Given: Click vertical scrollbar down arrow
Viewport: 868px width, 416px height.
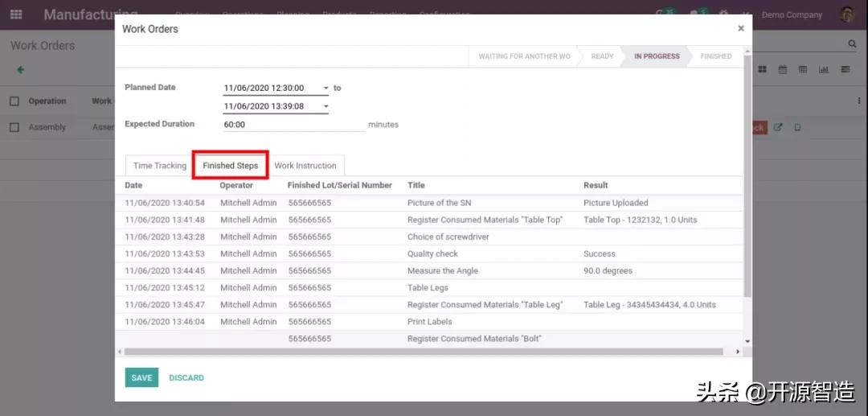Looking at the screenshot, I should pos(748,342).
